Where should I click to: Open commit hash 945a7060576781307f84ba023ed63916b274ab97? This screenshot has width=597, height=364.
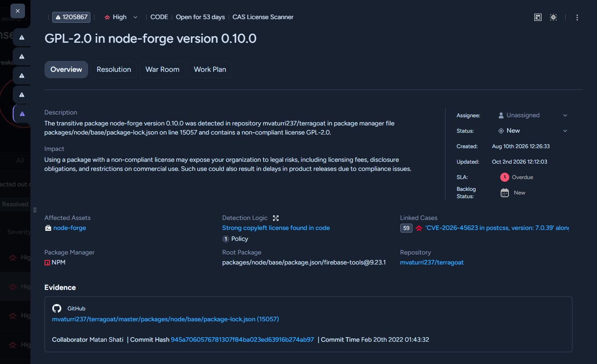tap(242, 340)
